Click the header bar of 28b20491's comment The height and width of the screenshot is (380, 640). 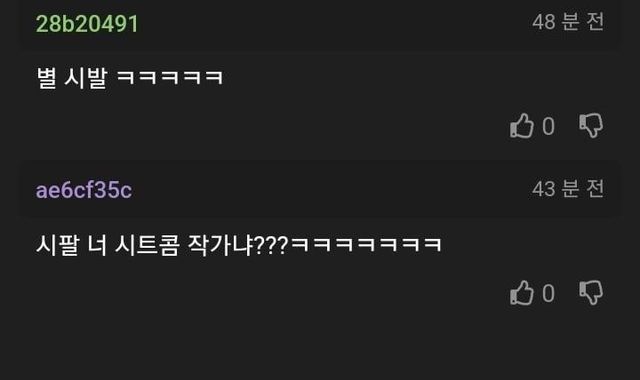(320, 24)
